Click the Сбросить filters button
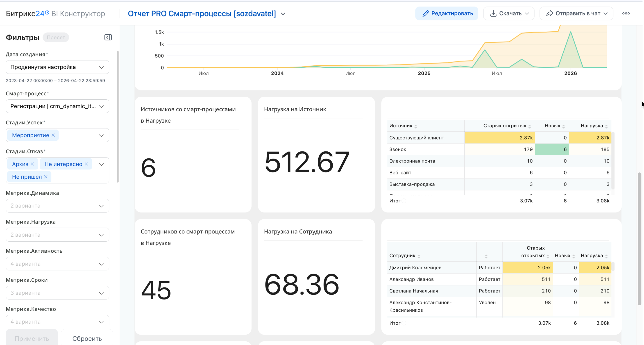The width and height of the screenshot is (644, 345). pyautogui.click(x=87, y=338)
